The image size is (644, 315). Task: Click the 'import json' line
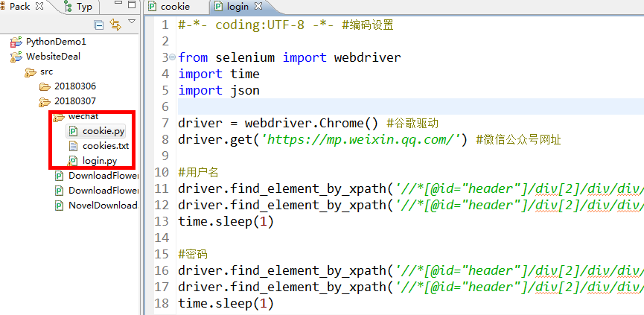[x=219, y=90]
